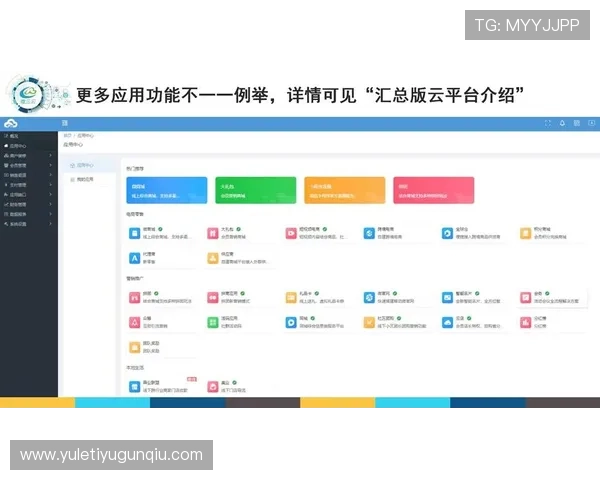Expand the 会员管理 sidebar chevron
Image resolution: width=600 pixels, height=480 pixels.
(50, 165)
